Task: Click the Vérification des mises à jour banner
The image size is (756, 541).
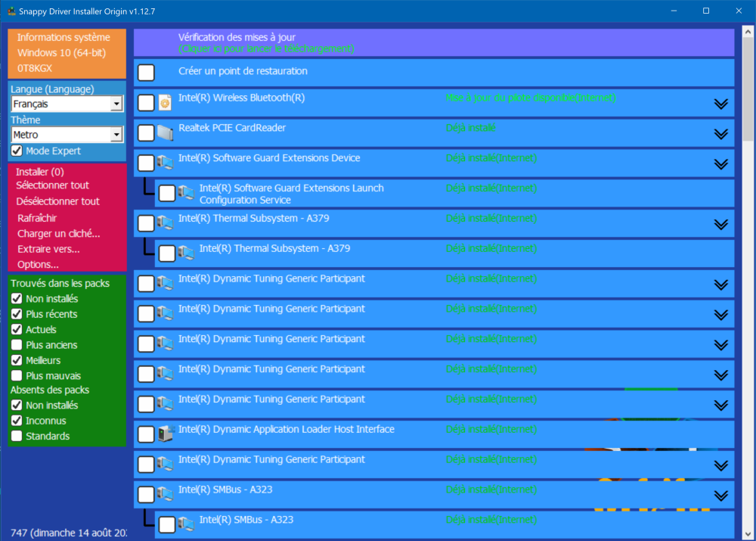Action: (x=434, y=42)
